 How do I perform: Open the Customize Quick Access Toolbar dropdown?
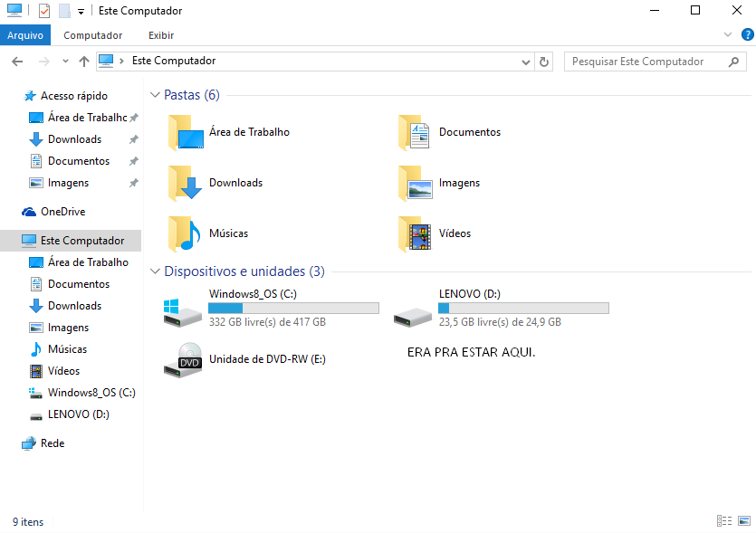coord(81,11)
